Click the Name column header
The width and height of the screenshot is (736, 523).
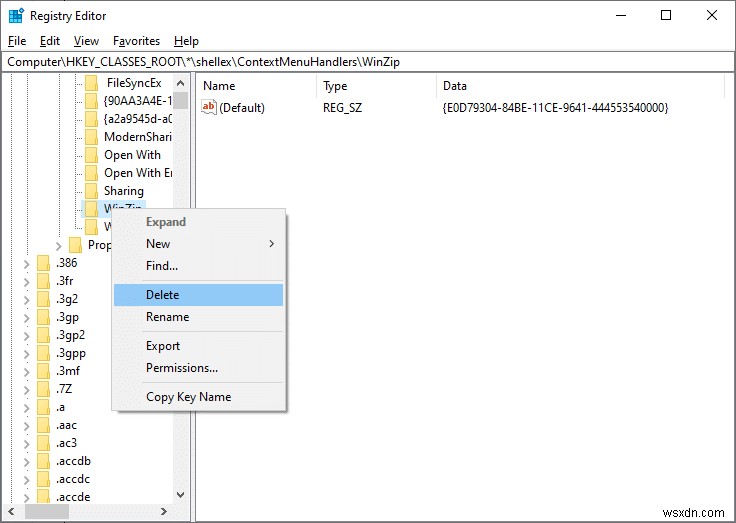[256, 86]
